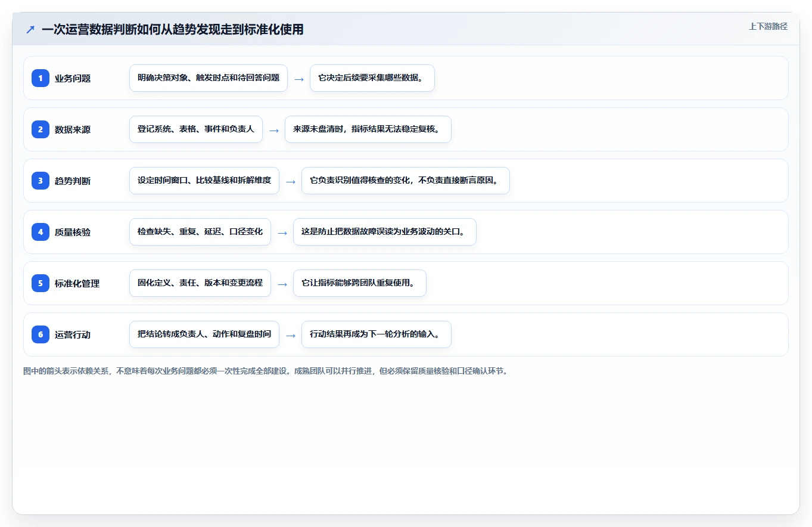Click box 这是防止把数据故障误读为业务波动的关口。
This screenshot has width=812, height=527.
click(385, 232)
